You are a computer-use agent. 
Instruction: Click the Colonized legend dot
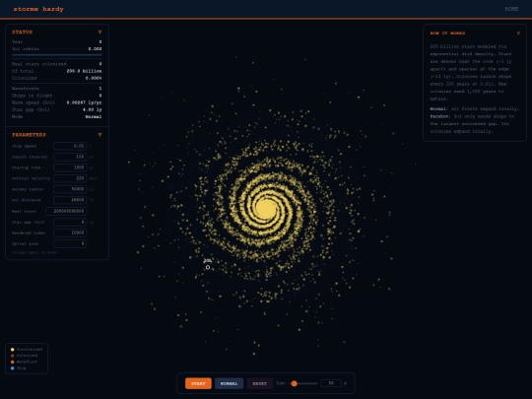point(13,356)
